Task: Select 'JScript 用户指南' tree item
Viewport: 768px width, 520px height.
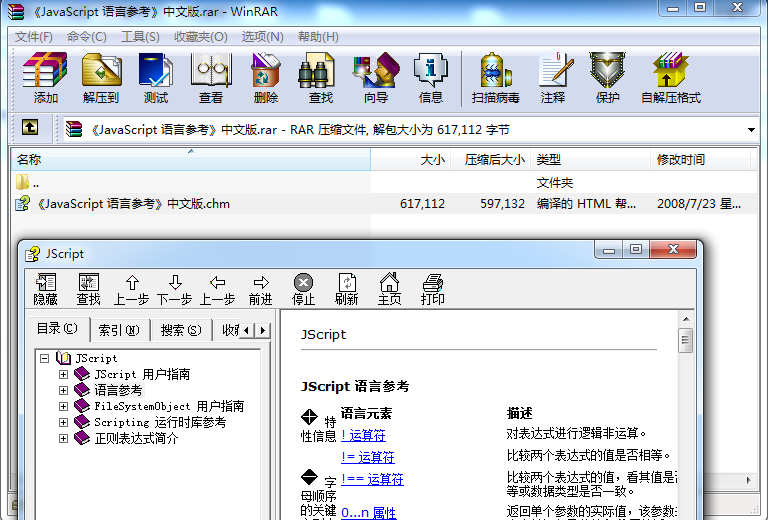Action: click(142, 375)
